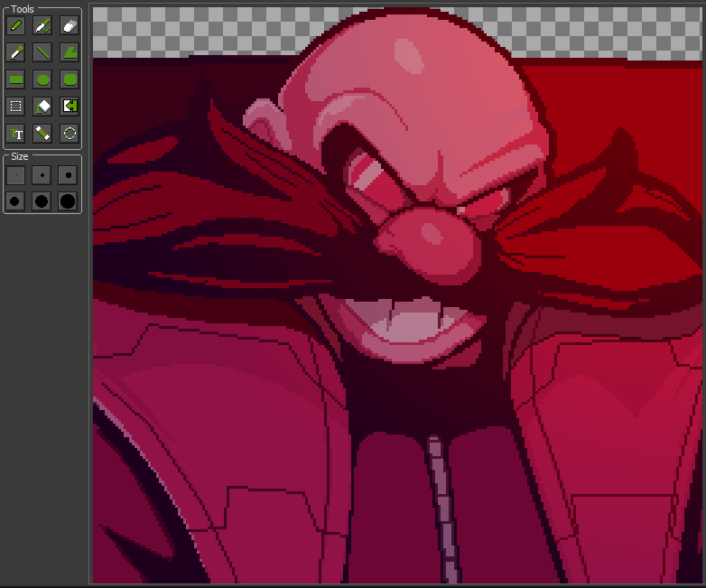Activate the Eraser tool
Viewport: 706px width, 588px height.
click(x=70, y=25)
